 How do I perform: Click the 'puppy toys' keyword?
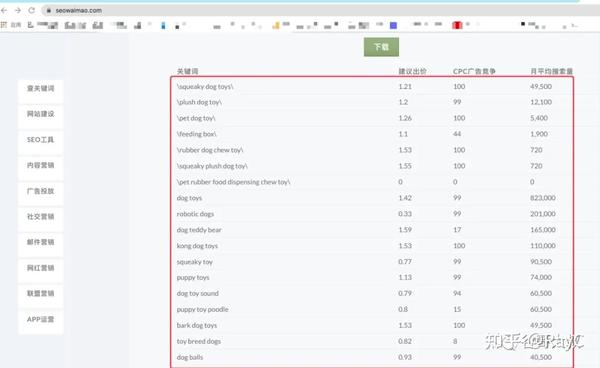pos(193,277)
